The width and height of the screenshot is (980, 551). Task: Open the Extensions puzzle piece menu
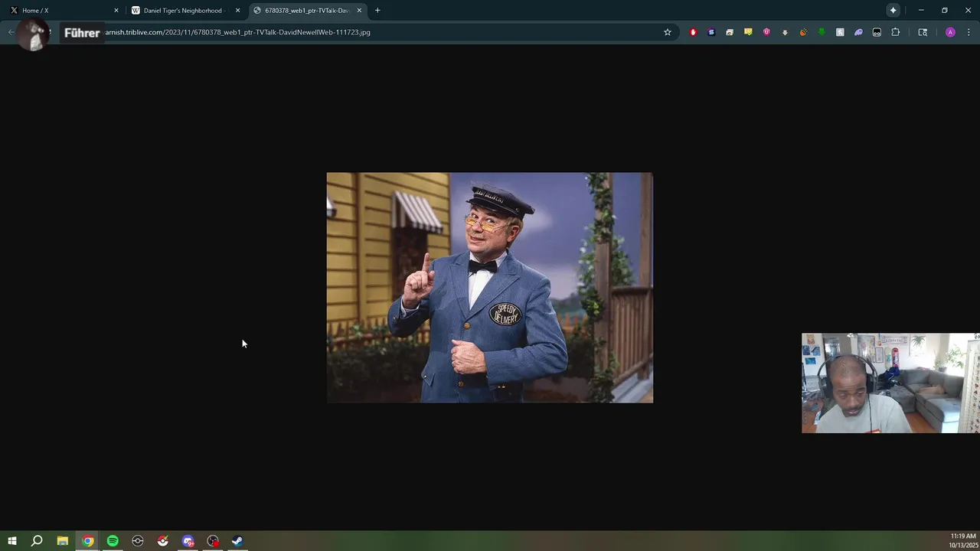pos(896,32)
